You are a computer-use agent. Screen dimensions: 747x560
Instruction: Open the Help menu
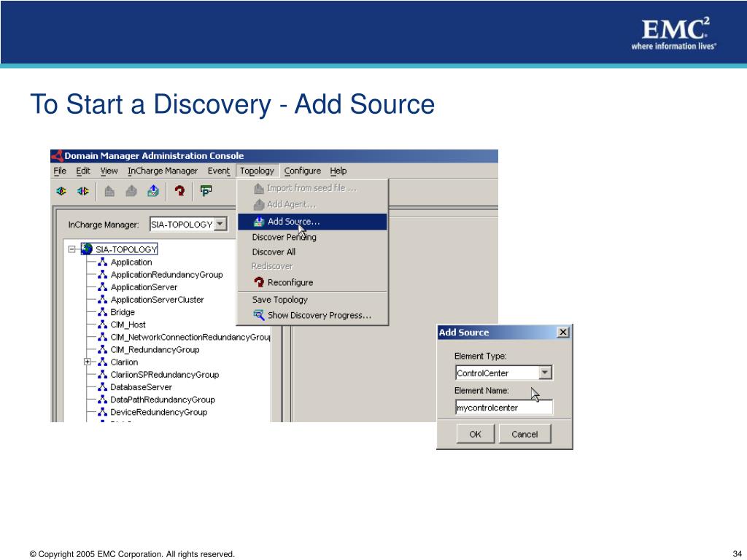click(x=338, y=171)
